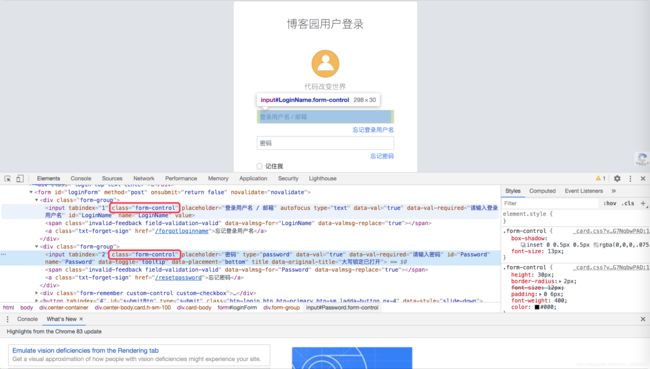This screenshot has width=650, height=369.
Task: Open the Security tab
Action: tap(288, 178)
